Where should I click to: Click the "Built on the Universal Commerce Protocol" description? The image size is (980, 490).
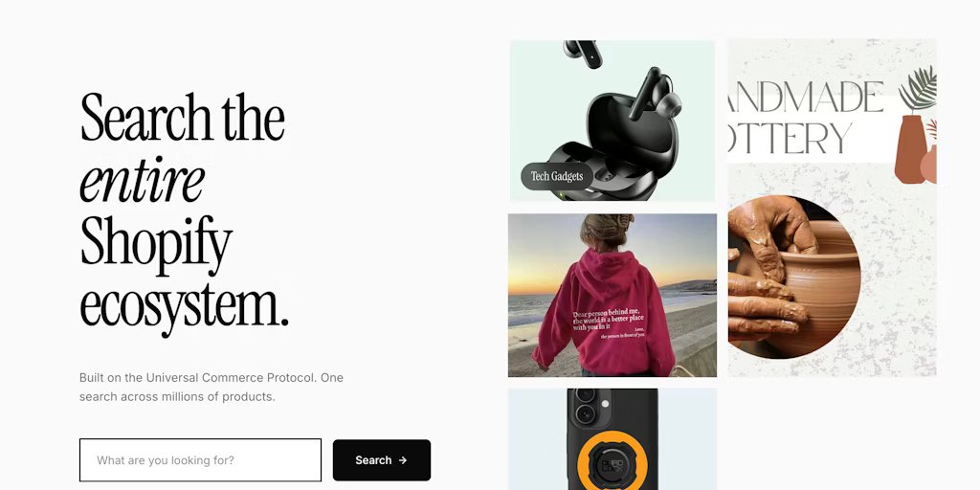click(x=212, y=387)
